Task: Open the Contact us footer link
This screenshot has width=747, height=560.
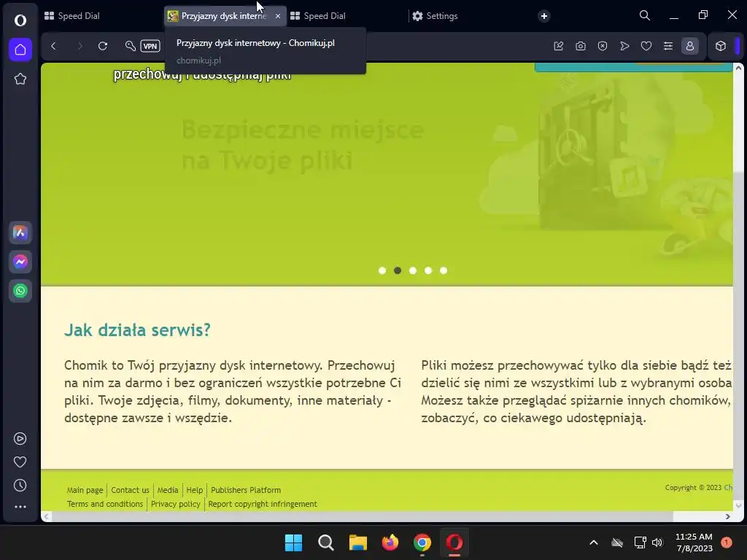Action: (130, 490)
